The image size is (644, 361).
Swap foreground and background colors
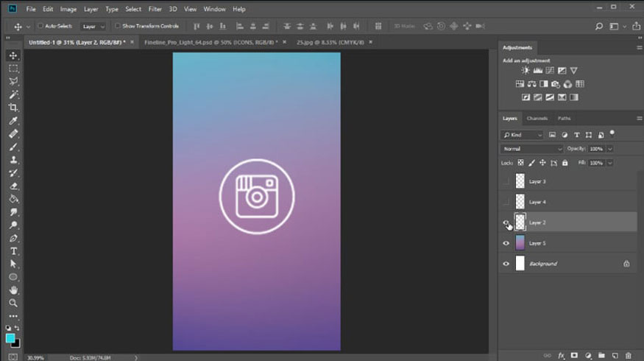[x=17, y=328]
